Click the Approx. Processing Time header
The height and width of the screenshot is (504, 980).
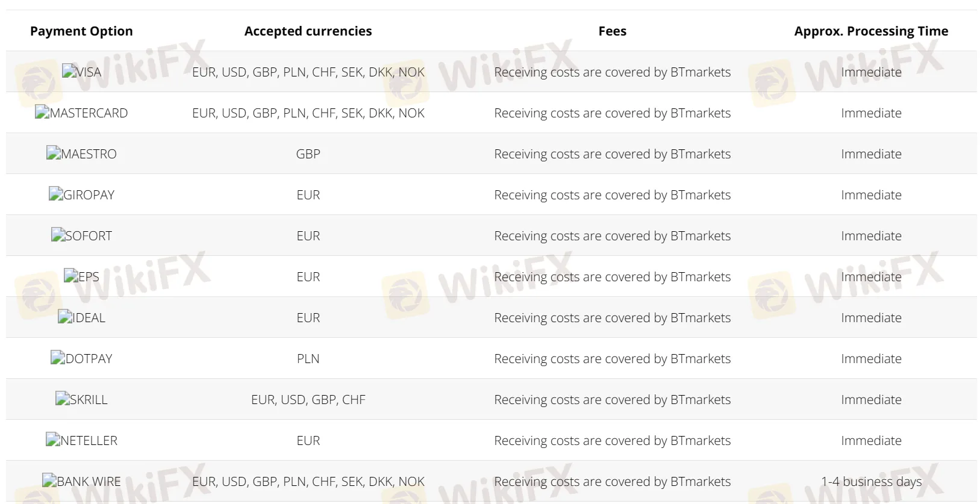pos(871,31)
